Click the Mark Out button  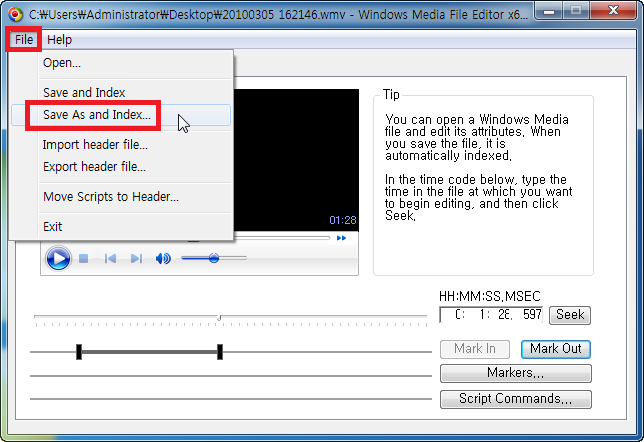[x=556, y=349]
